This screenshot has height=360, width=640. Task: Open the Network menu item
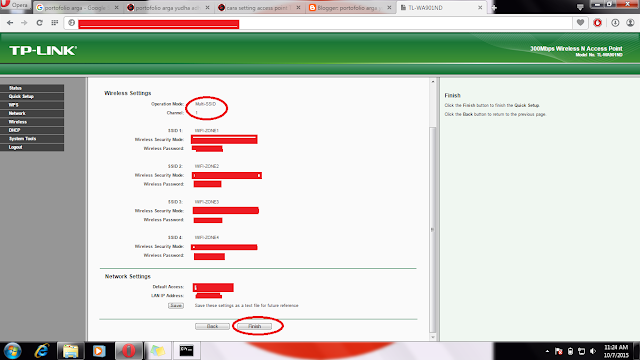pos(32,113)
